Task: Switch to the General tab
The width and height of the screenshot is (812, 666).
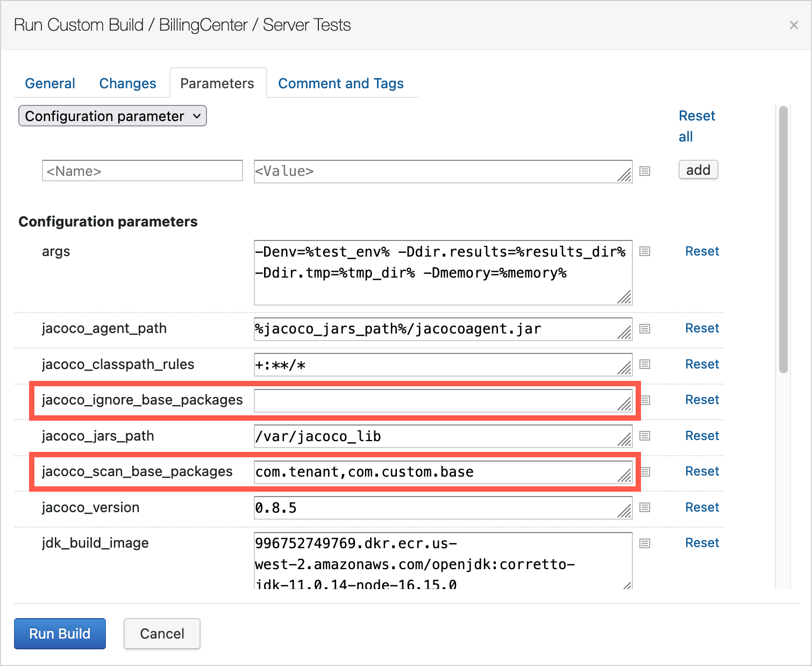Action: (x=50, y=83)
